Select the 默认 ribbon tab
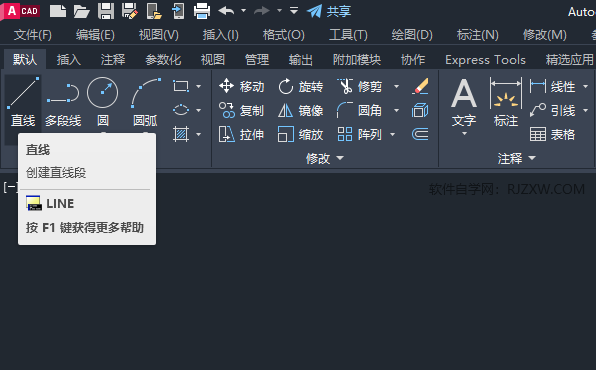This screenshot has height=370, width=596. tap(25, 59)
